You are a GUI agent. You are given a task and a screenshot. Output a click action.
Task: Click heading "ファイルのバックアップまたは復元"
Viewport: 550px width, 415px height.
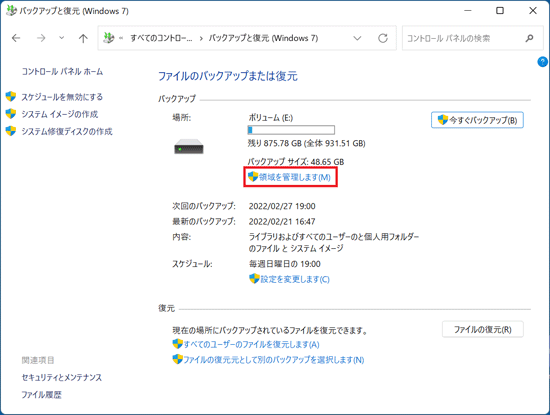(x=228, y=76)
